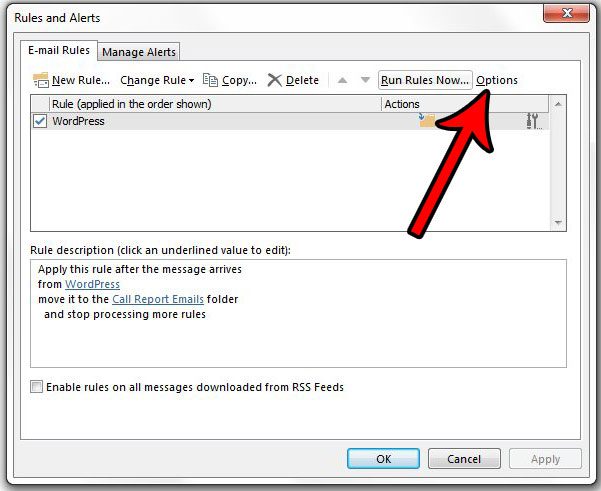
Task: Edit the WordPress sender link
Action: pyautogui.click(x=92, y=284)
